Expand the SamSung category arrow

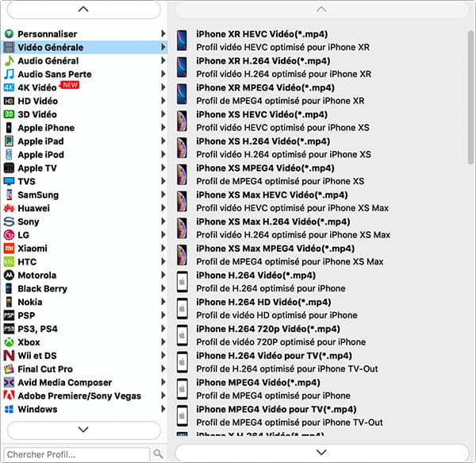[x=163, y=195]
